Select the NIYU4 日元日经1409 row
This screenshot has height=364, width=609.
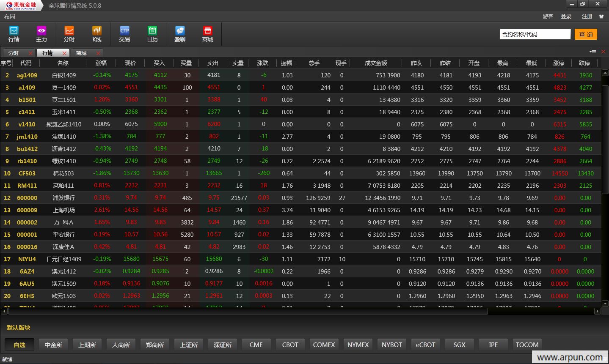(300, 259)
